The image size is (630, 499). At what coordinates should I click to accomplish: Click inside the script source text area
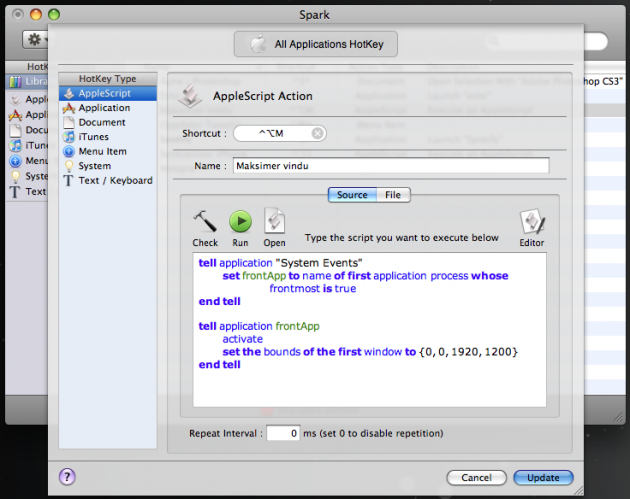click(369, 330)
